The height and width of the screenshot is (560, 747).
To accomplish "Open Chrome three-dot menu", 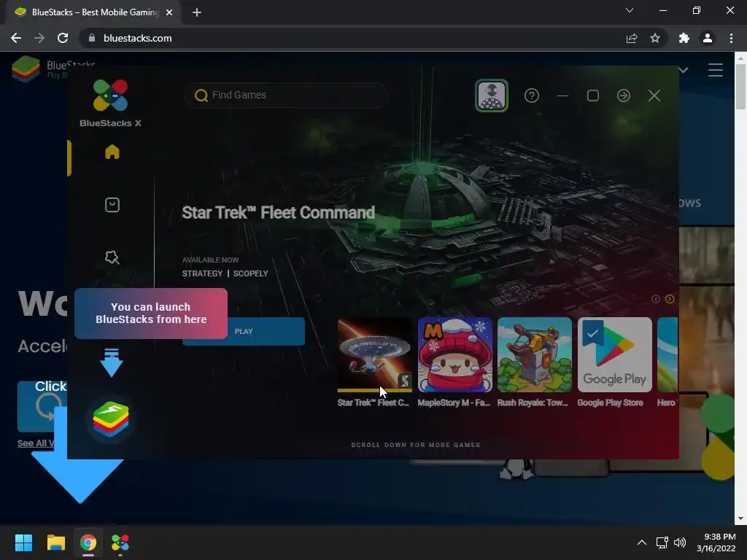I will point(731,38).
